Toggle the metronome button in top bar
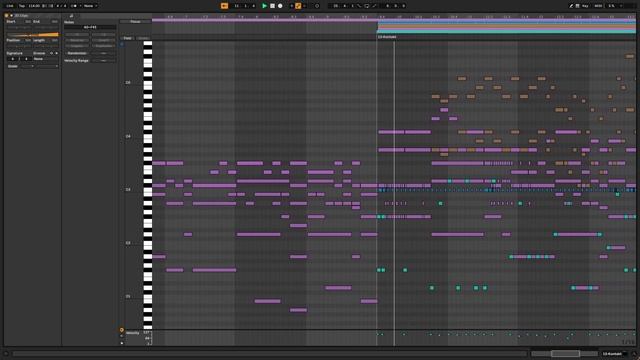The image size is (640, 360). click(74, 6)
